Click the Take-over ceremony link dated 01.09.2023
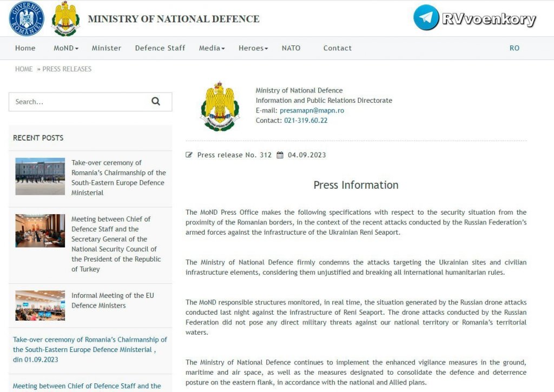 point(90,350)
